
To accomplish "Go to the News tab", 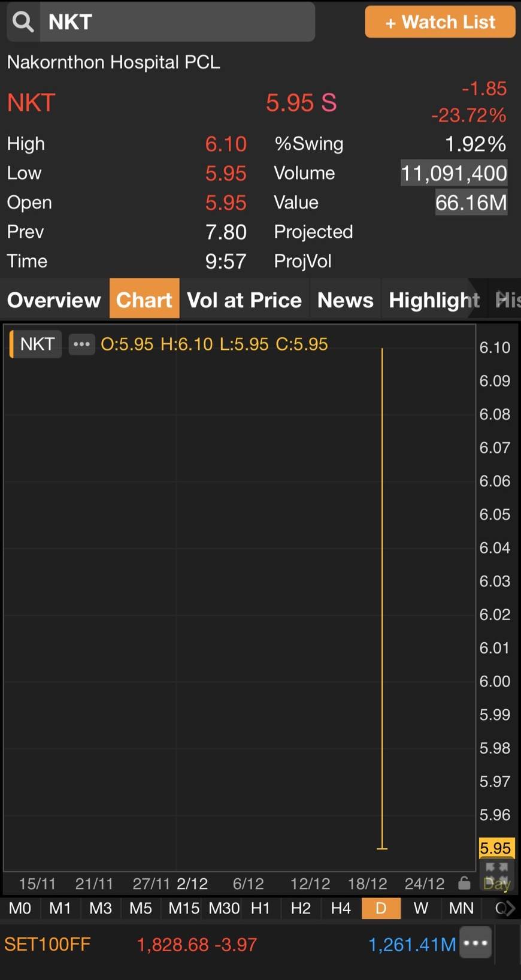I will (346, 300).
